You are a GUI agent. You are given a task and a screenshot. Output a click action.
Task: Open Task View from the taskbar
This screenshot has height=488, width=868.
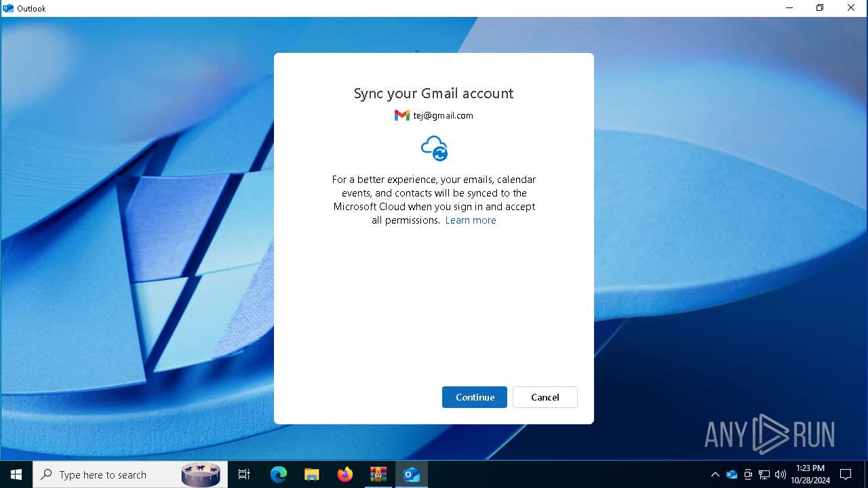tap(244, 474)
